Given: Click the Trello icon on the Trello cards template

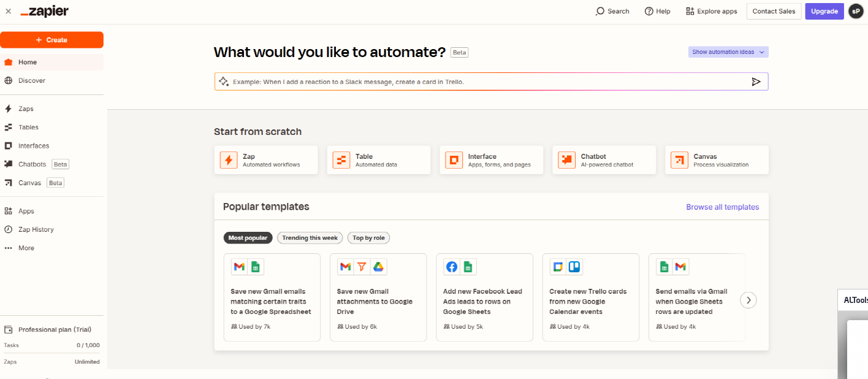Looking at the screenshot, I should [x=574, y=266].
